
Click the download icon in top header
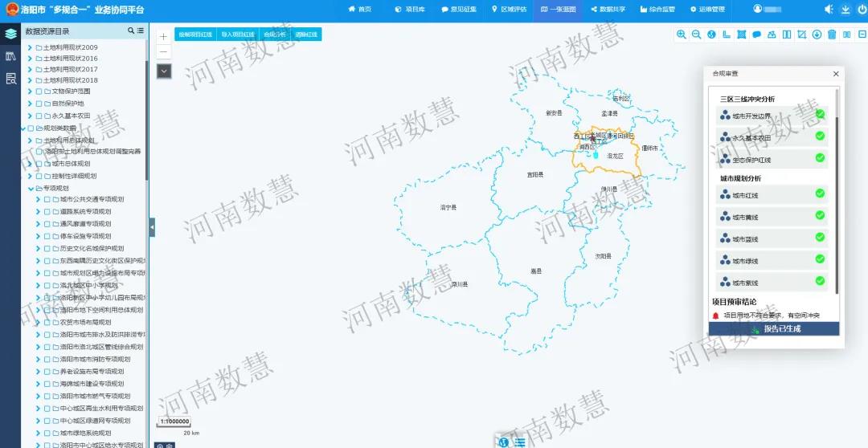[x=845, y=10]
